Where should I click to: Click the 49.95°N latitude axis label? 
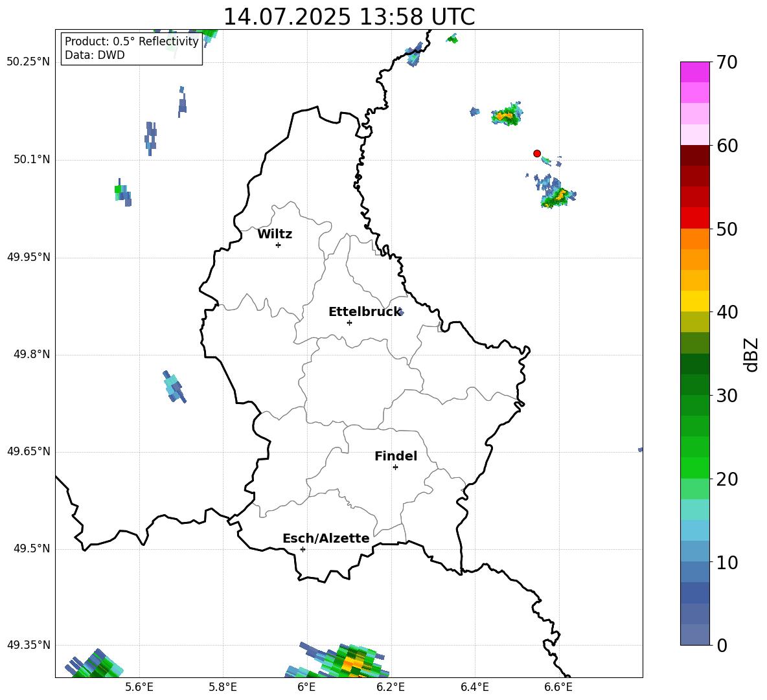click(29, 256)
